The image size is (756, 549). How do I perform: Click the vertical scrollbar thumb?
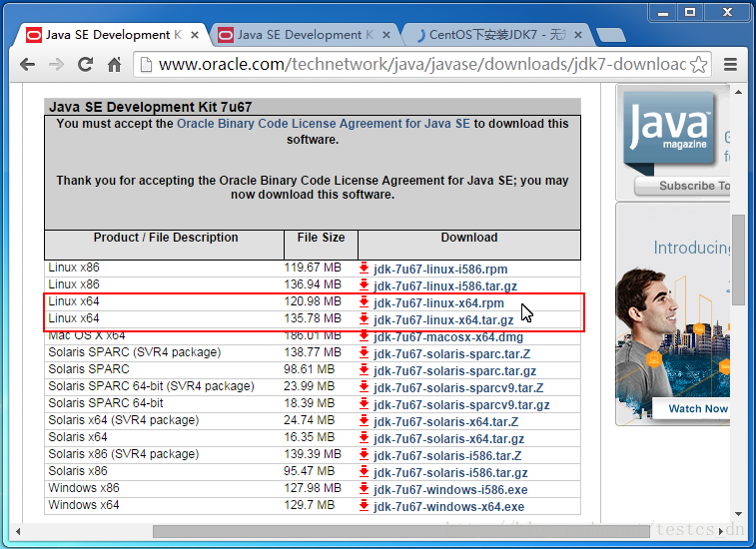[x=738, y=260]
